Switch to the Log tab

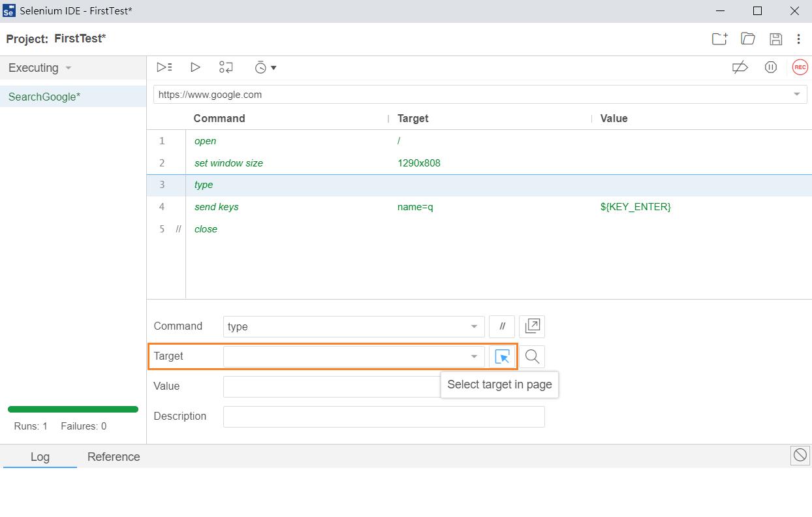tap(40, 456)
